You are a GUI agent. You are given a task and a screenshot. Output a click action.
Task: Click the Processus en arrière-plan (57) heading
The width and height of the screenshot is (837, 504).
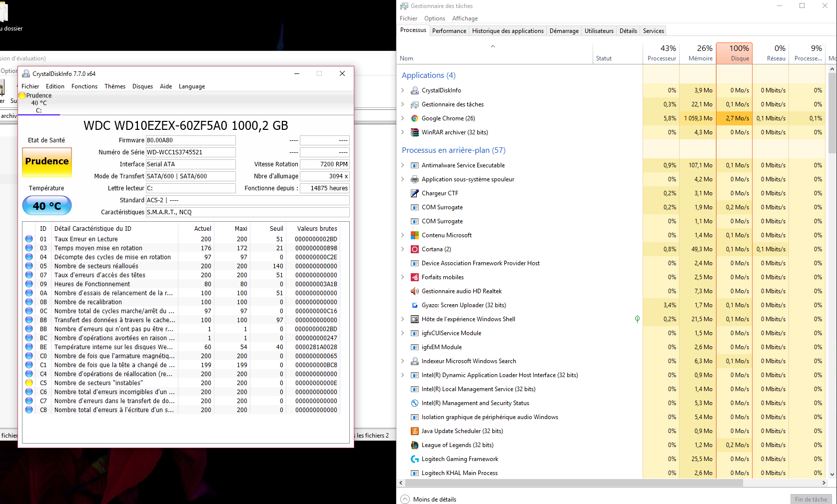click(x=454, y=150)
